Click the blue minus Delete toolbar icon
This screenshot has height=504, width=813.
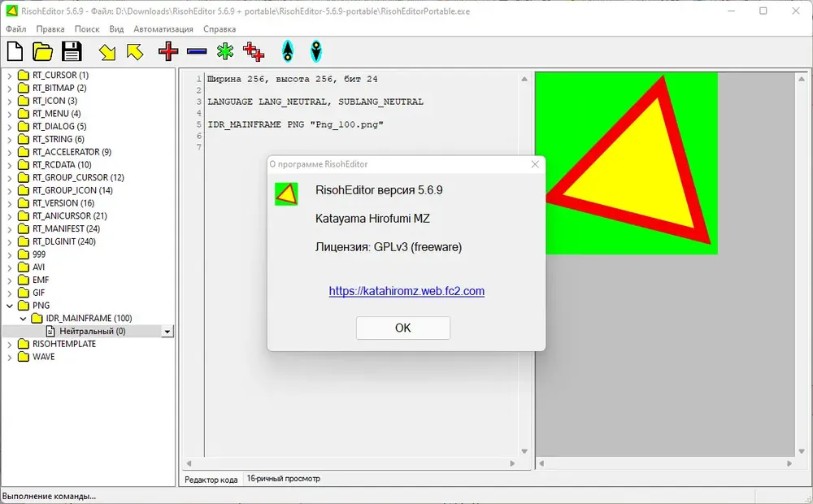(x=197, y=51)
